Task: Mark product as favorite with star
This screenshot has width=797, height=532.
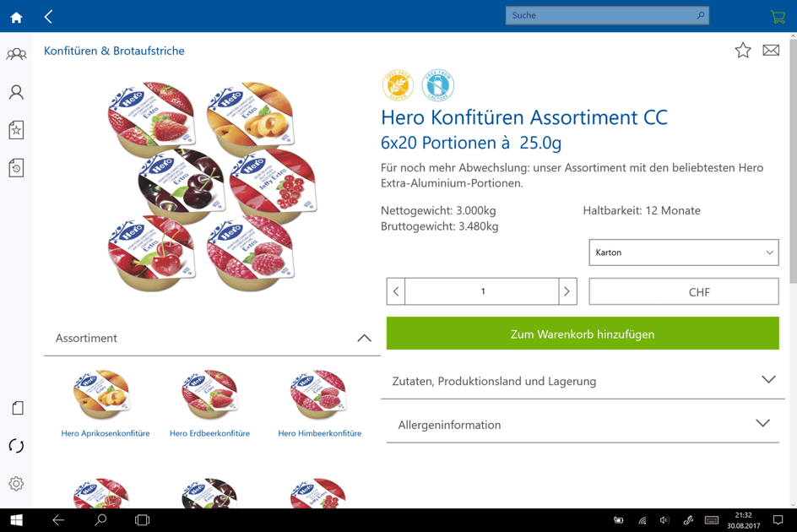Action: [x=743, y=51]
